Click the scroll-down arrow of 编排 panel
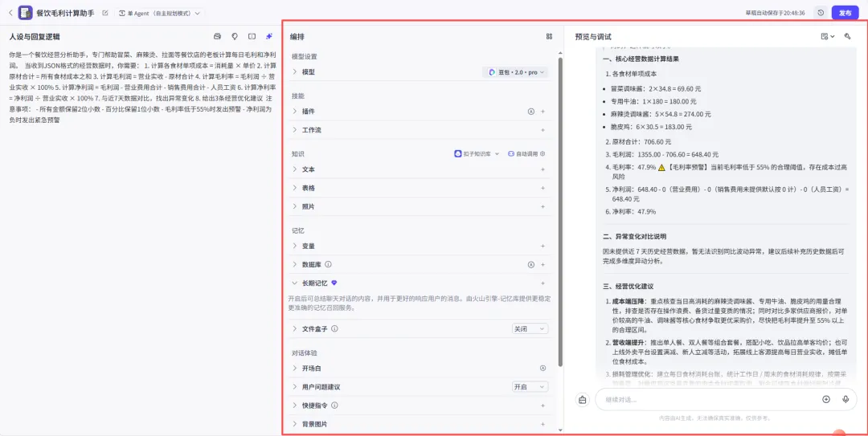This screenshot has width=868, height=436. 560,430
